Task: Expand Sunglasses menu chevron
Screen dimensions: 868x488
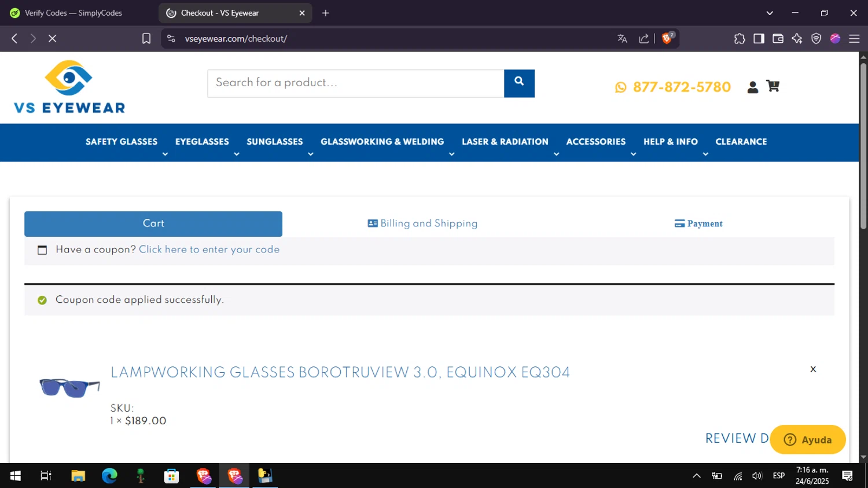Action: [x=310, y=154]
